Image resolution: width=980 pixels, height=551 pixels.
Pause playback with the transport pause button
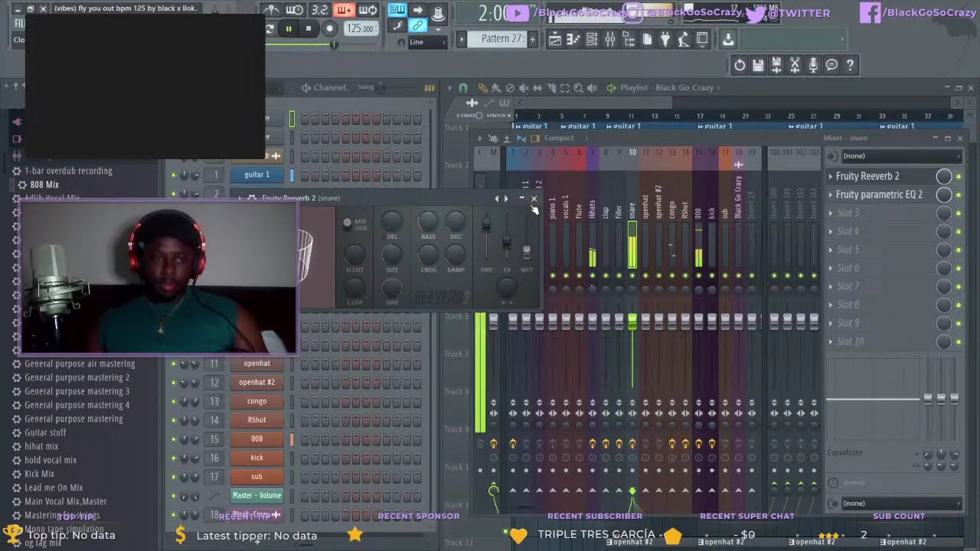coord(289,29)
